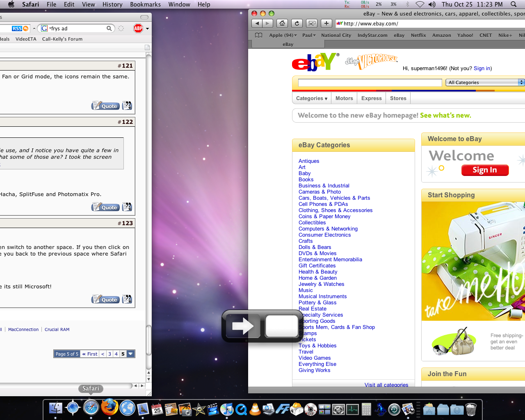This screenshot has height=420, width=525.
Task: Select the Motors tab on eBay
Action: tap(344, 98)
